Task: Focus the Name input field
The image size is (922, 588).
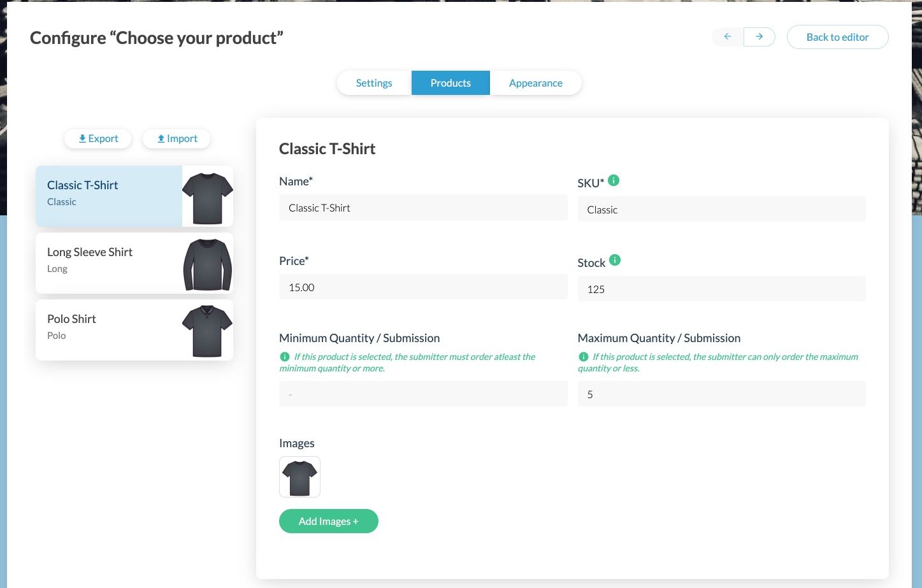Action: [423, 208]
